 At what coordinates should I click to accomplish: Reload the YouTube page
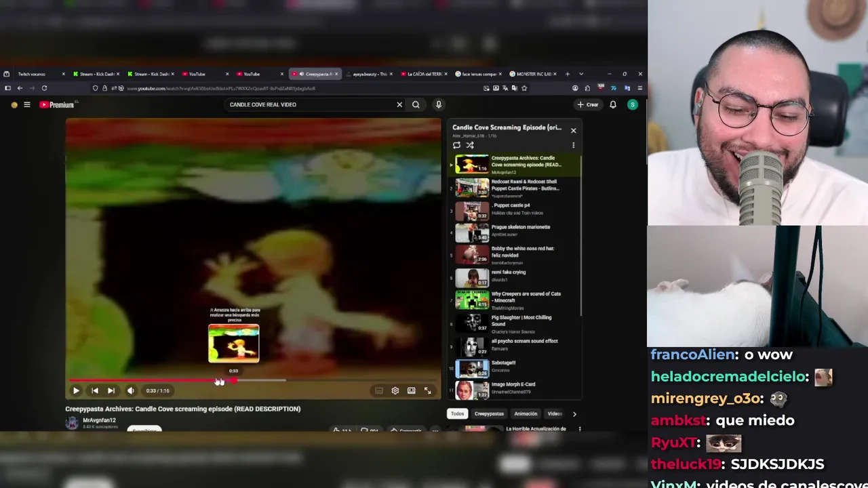tap(44, 88)
